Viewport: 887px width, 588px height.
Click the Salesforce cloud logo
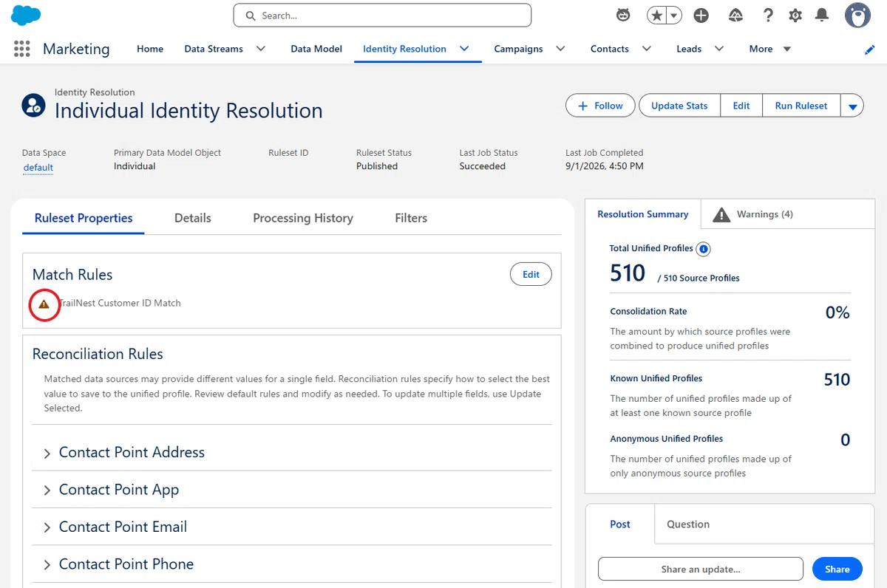[x=26, y=15]
